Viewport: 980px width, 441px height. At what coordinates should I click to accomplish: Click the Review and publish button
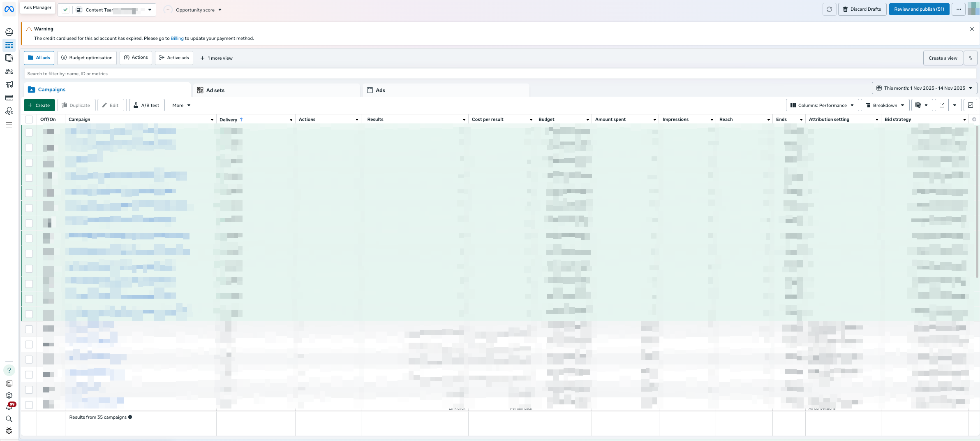(919, 9)
